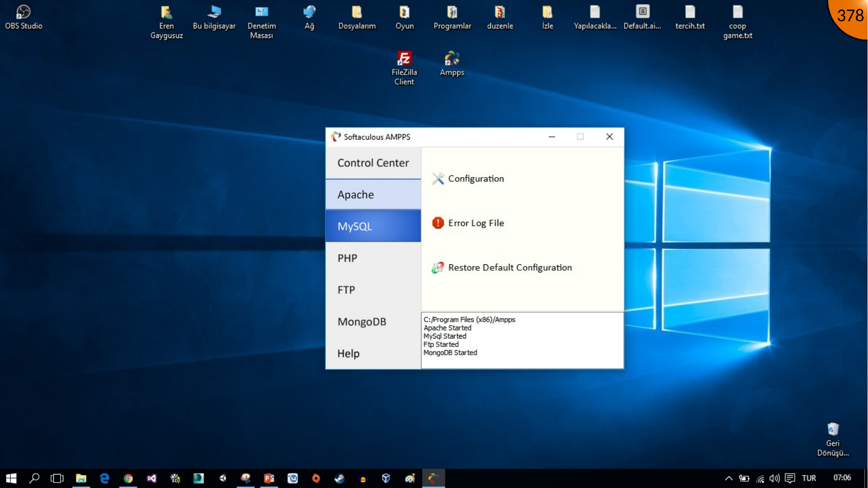
Task: Select the OBS Studio desktop icon
Action: (x=23, y=18)
